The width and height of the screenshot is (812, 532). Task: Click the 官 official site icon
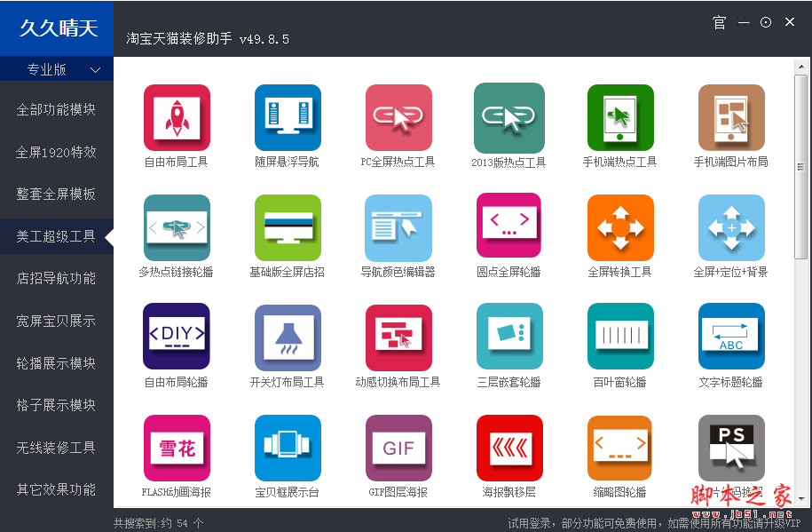pos(719,22)
